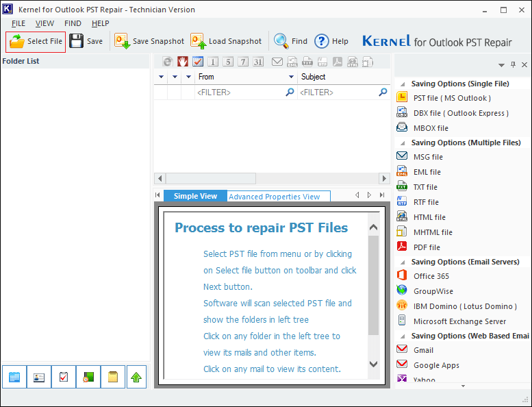Click the From column filter field
532x407 pixels.
click(245, 92)
